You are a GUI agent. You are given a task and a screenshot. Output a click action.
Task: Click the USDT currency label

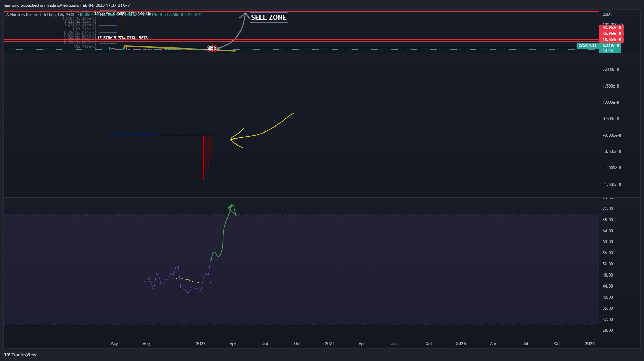[607, 14]
